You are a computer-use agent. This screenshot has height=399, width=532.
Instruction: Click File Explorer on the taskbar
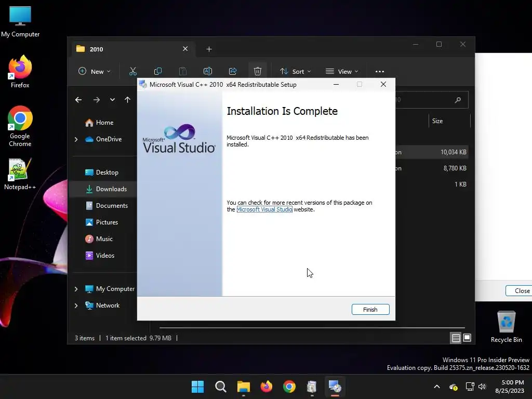pyautogui.click(x=243, y=387)
